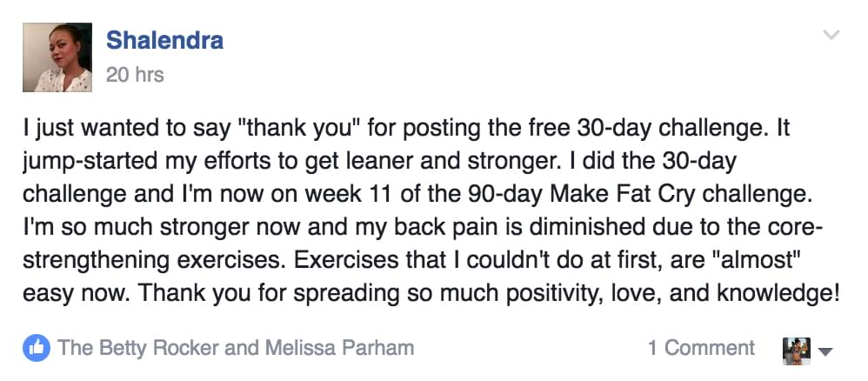Click the word "jump-started" in the post
Image resolution: width=868 pixels, height=381 pixels.
[86, 163]
